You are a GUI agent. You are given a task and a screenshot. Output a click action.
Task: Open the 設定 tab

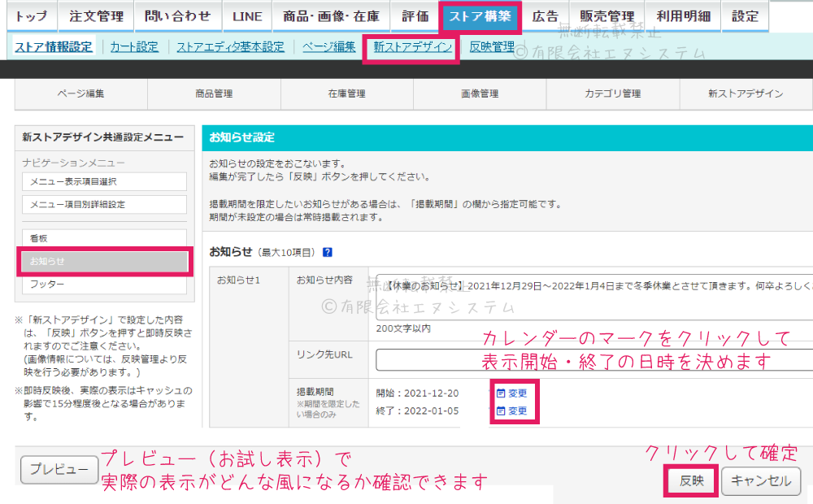[x=745, y=16]
